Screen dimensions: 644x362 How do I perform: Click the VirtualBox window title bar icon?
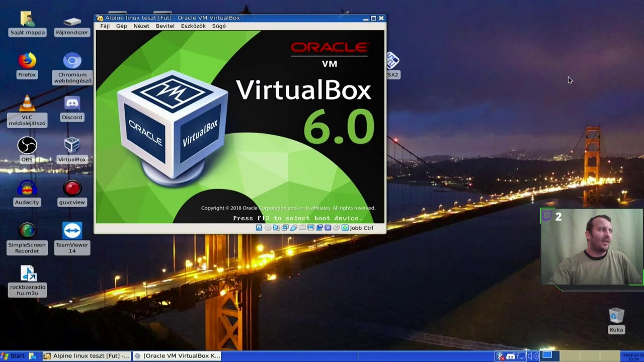click(x=100, y=18)
